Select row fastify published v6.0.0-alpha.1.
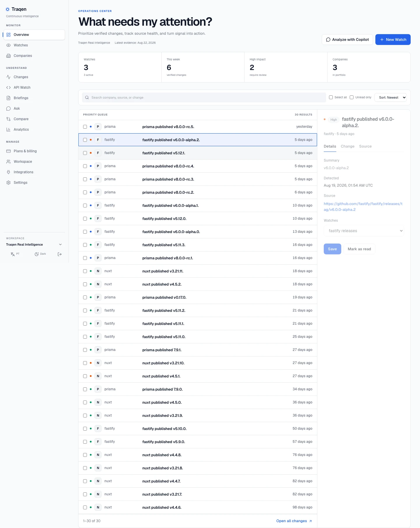Image resolution: width=420 pixels, height=528 pixels. pos(198,205)
